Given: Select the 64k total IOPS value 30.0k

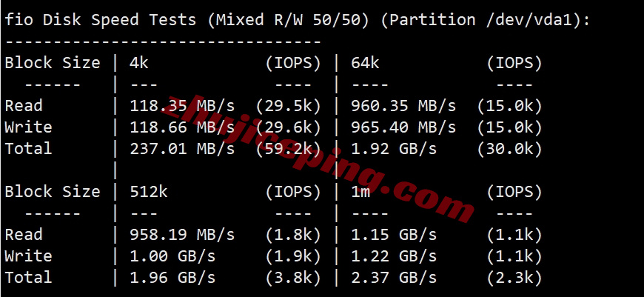Looking at the screenshot, I should pos(510,148).
